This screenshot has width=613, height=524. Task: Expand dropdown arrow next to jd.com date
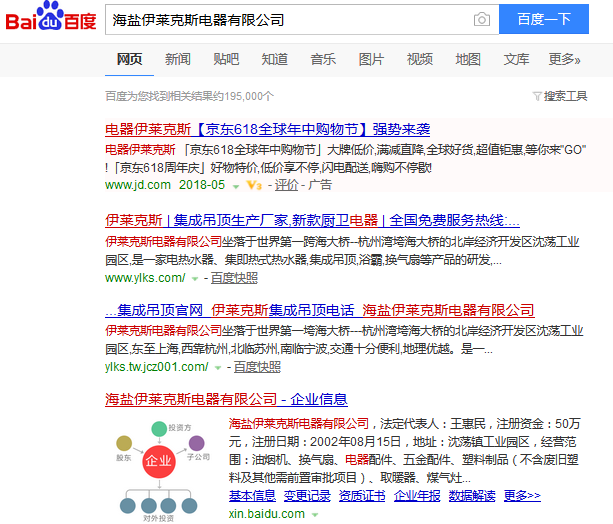236,186
